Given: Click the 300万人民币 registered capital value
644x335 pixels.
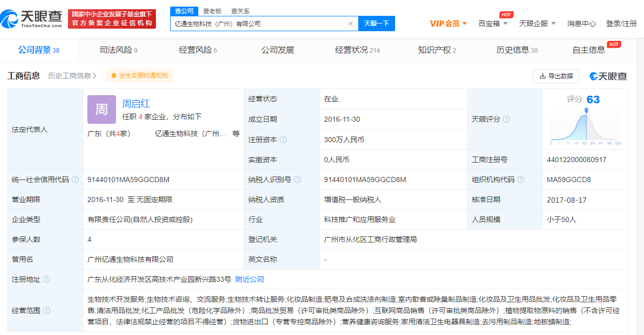Looking at the screenshot, I should click(x=344, y=139).
